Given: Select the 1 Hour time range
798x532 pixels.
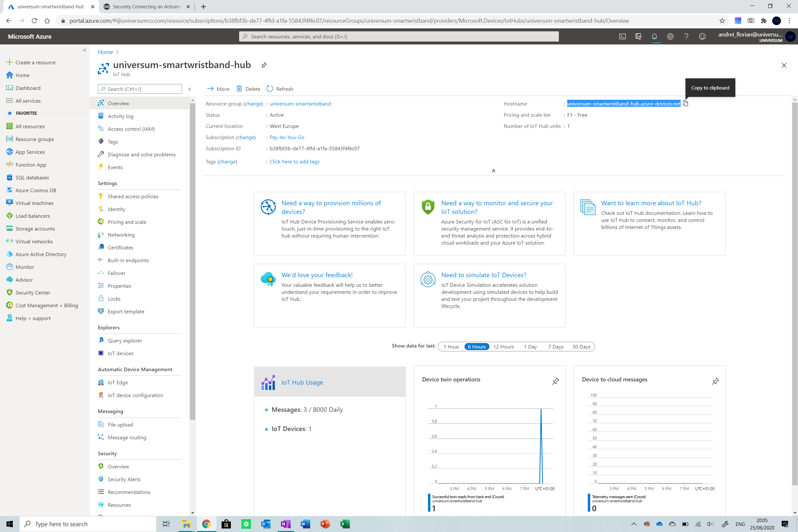Looking at the screenshot, I should tap(451, 347).
